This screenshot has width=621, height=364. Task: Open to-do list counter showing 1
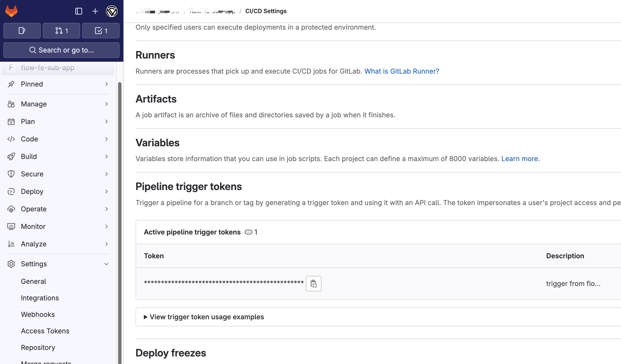[101, 31]
